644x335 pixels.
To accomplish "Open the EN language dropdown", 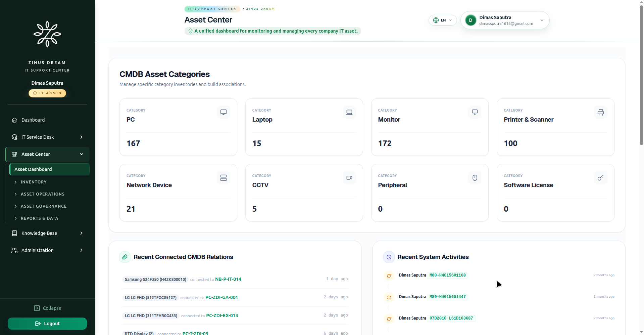I will click(443, 20).
